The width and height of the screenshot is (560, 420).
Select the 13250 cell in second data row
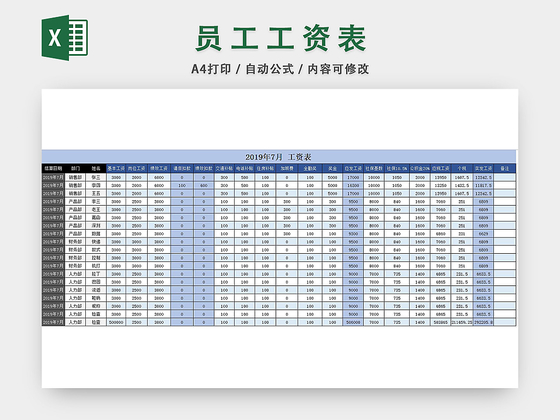click(440, 185)
